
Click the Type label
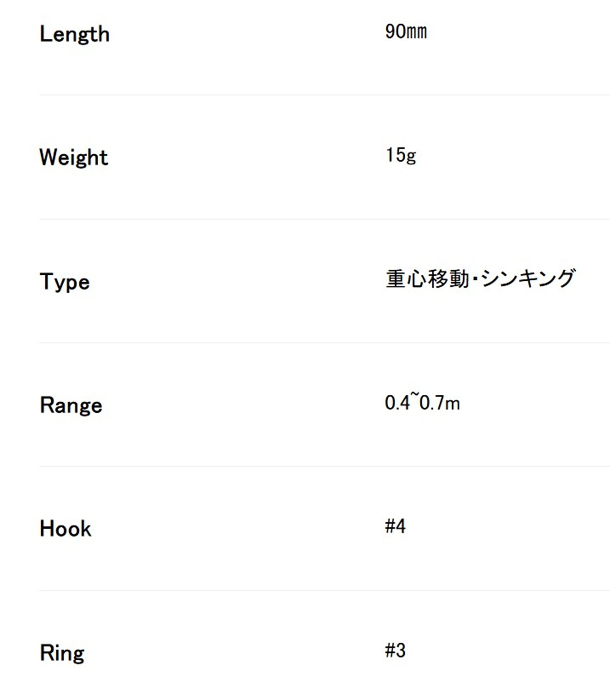pos(65,282)
